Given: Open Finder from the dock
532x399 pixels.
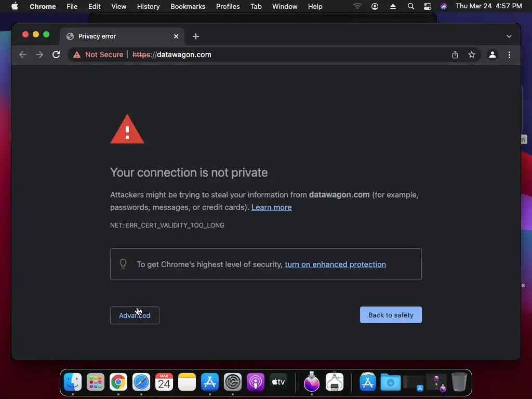Looking at the screenshot, I should point(73,382).
